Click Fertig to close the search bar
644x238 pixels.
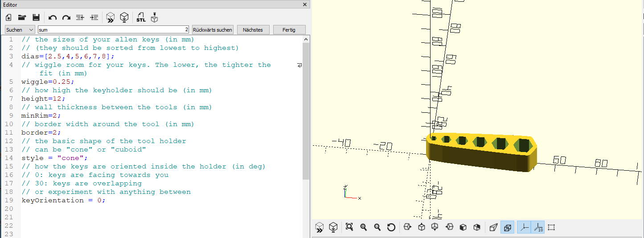pos(289,30)
